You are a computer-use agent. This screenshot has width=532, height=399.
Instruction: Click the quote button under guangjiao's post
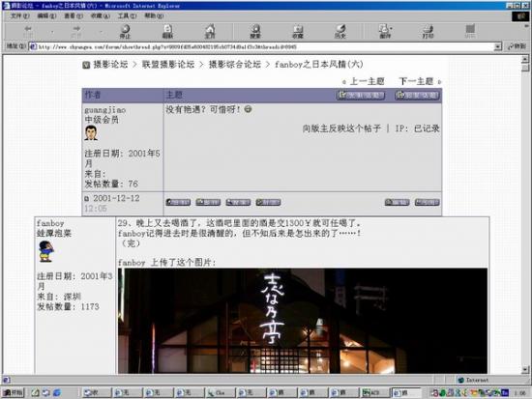coord(428,202)
